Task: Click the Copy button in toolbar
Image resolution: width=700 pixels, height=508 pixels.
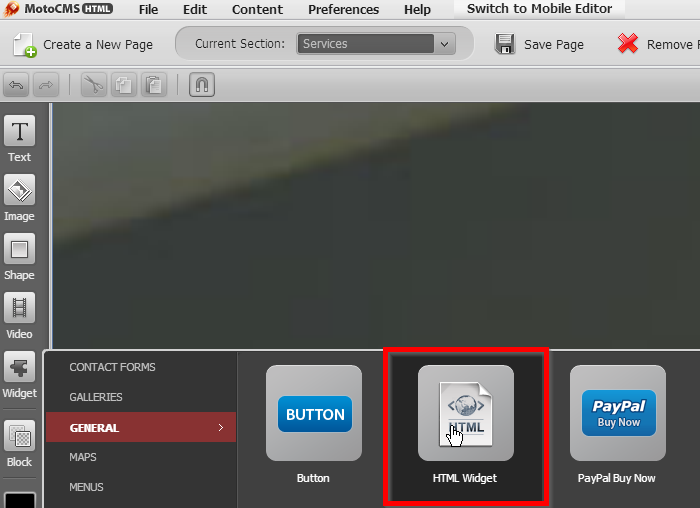Action: tap(124, 84)
